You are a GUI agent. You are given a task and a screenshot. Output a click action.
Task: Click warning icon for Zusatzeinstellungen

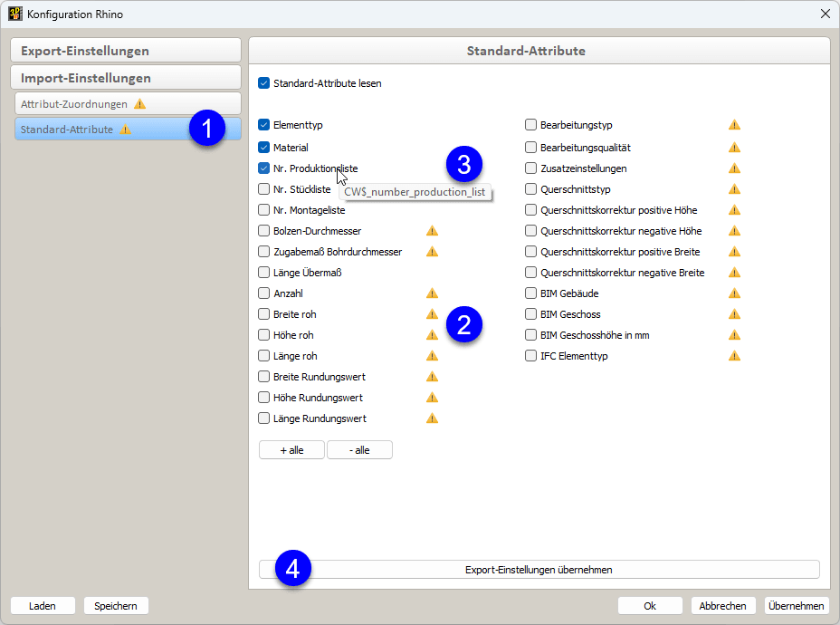click(734, 168)
